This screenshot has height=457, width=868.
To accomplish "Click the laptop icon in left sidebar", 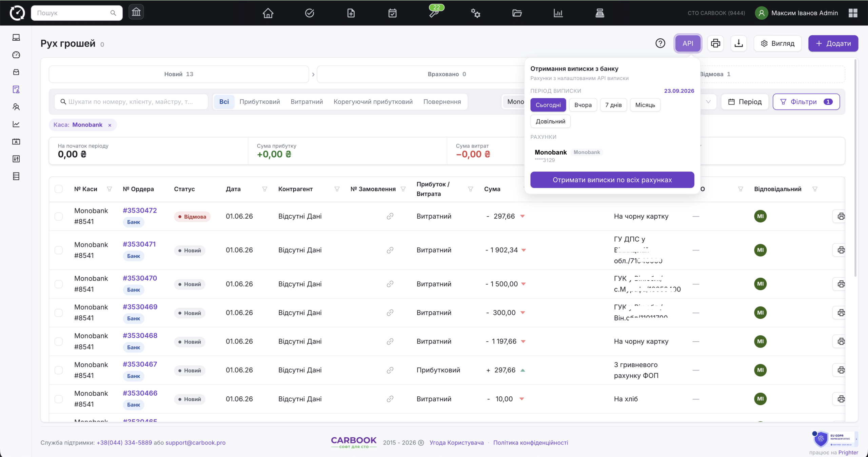I will pos(16,37).
